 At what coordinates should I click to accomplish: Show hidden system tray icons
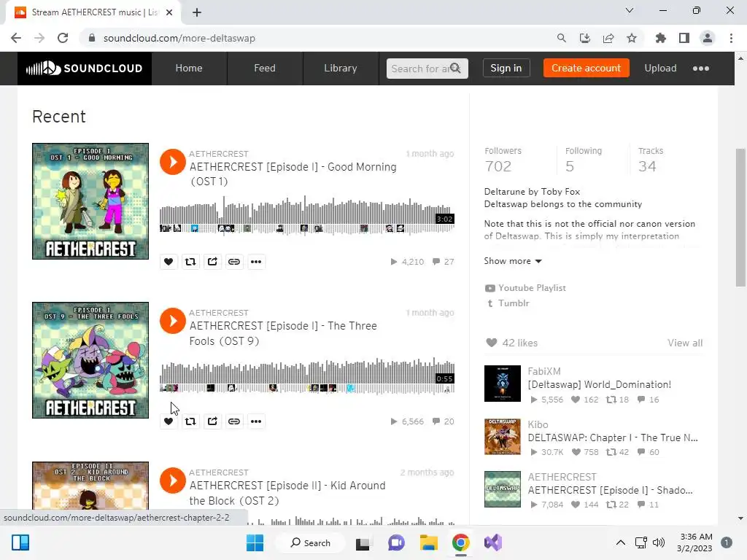[620, 542]
